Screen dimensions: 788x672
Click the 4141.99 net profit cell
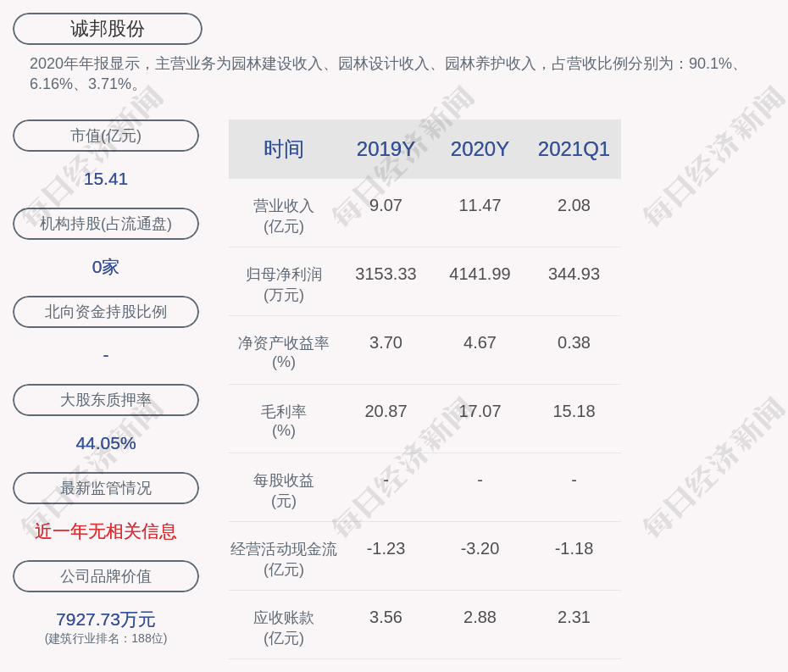(x=480, y=274)
